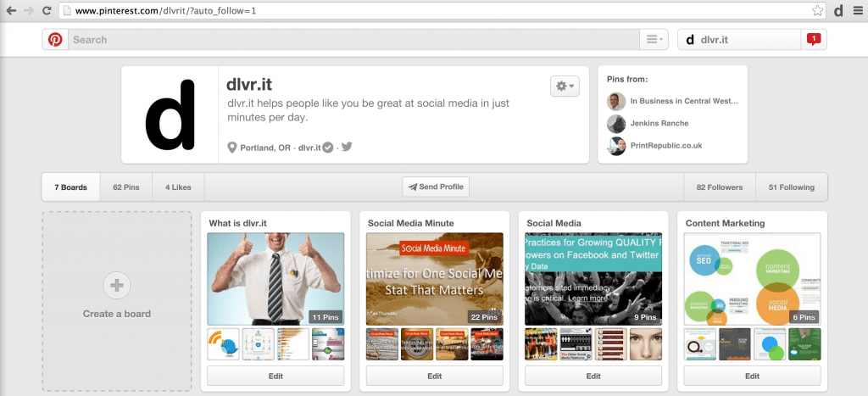This screenshot has width=868, height=396.
Task: Open the Chrome hamburger menu
Action: tap(857, 10)
